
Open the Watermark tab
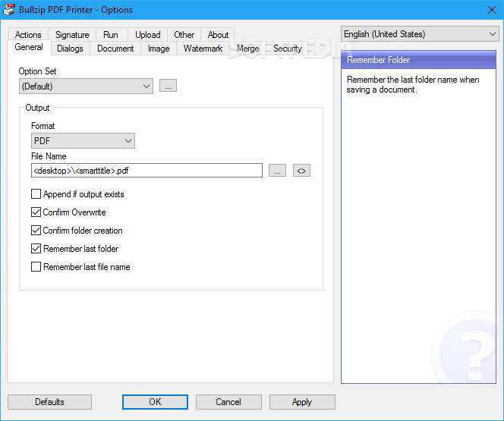pyautogui.click(x=203, y=49)
